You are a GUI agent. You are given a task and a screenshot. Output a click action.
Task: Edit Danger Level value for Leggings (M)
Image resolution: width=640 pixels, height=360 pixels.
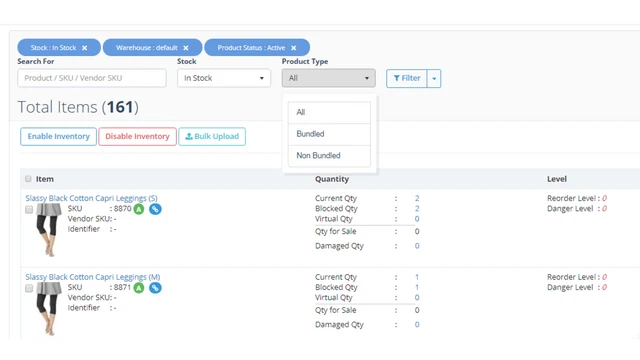604,287
